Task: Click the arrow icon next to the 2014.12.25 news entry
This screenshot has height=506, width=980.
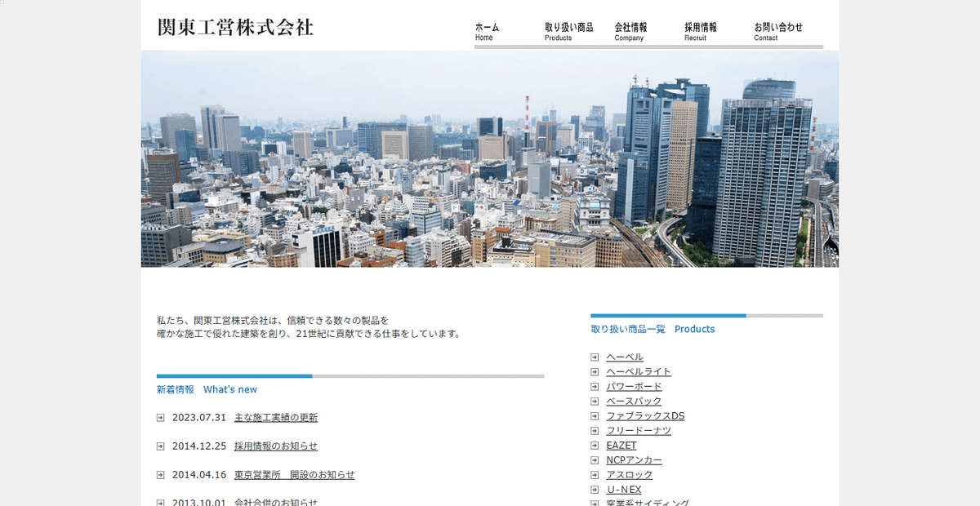Action: coord(160,446)
